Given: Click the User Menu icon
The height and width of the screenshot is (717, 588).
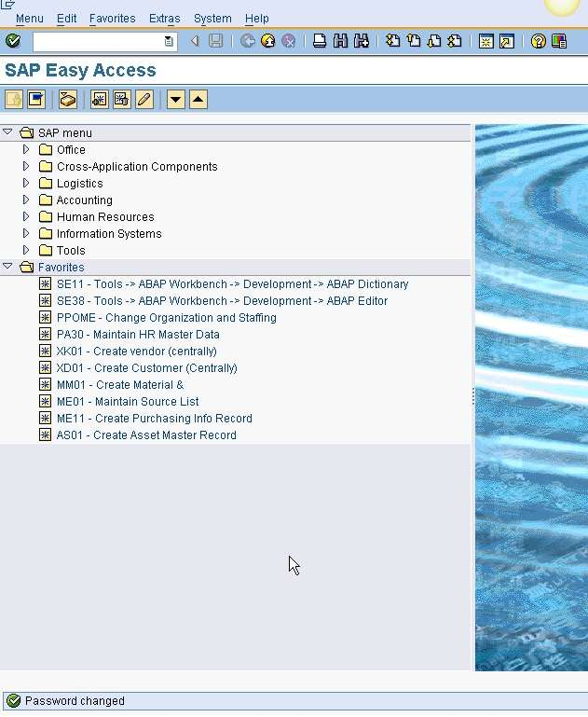Looking at the screenshot, I should 14,99.
